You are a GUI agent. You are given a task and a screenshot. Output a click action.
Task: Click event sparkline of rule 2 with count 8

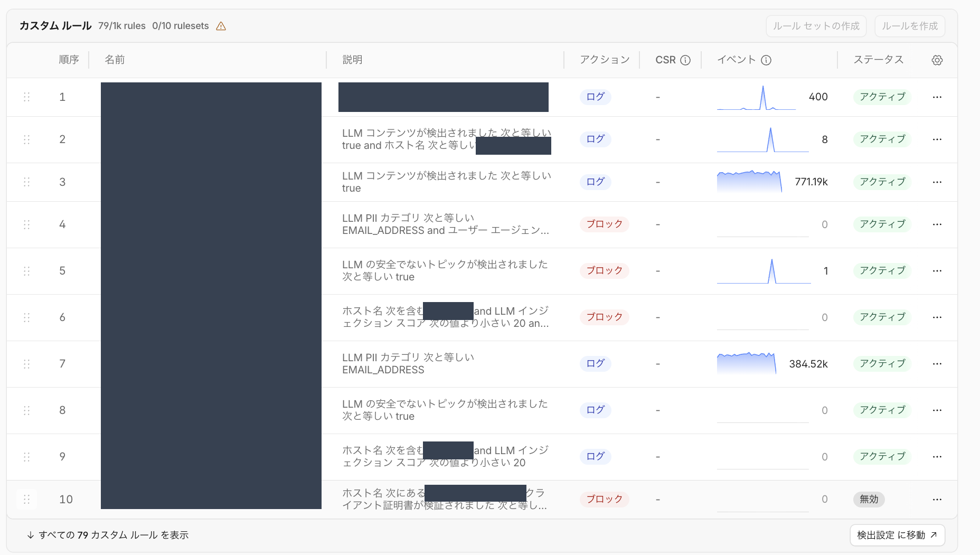coord(762,139)
